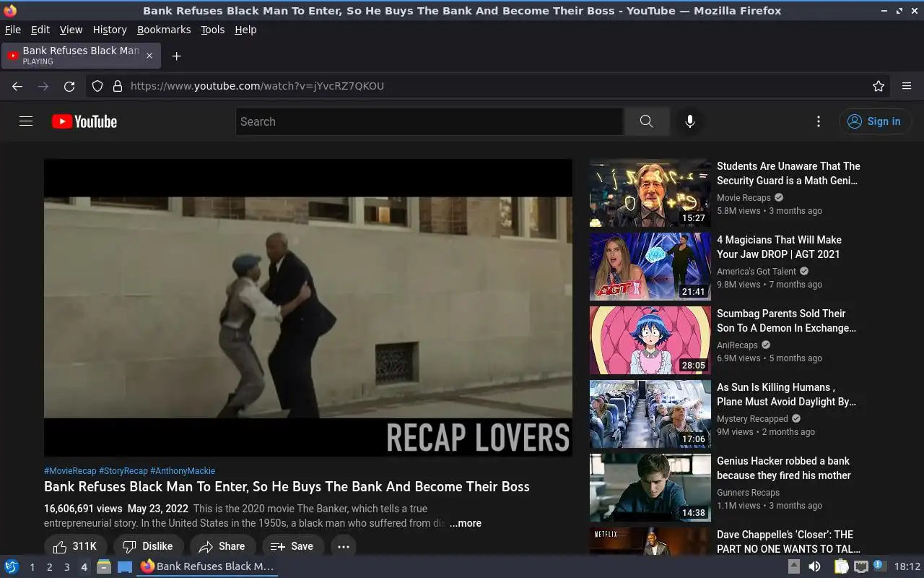
Task: View site security padlock info
Action: click(x=118, y=86)
